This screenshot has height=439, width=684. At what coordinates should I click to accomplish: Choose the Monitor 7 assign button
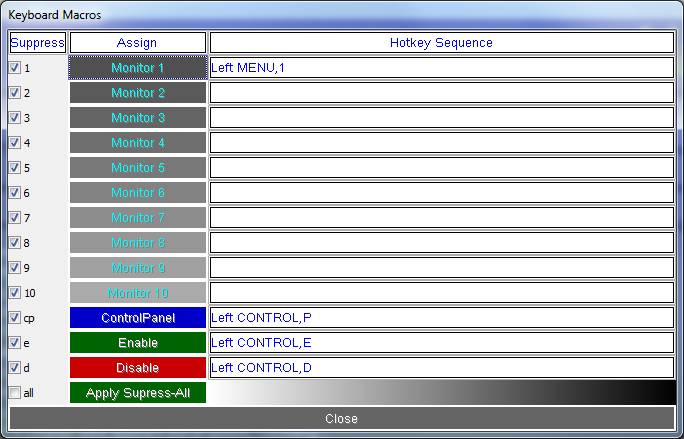click(x=138, y=217)
